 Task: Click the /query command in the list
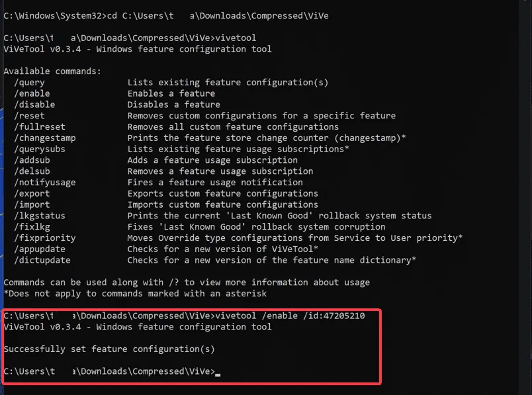coord(31,83)
